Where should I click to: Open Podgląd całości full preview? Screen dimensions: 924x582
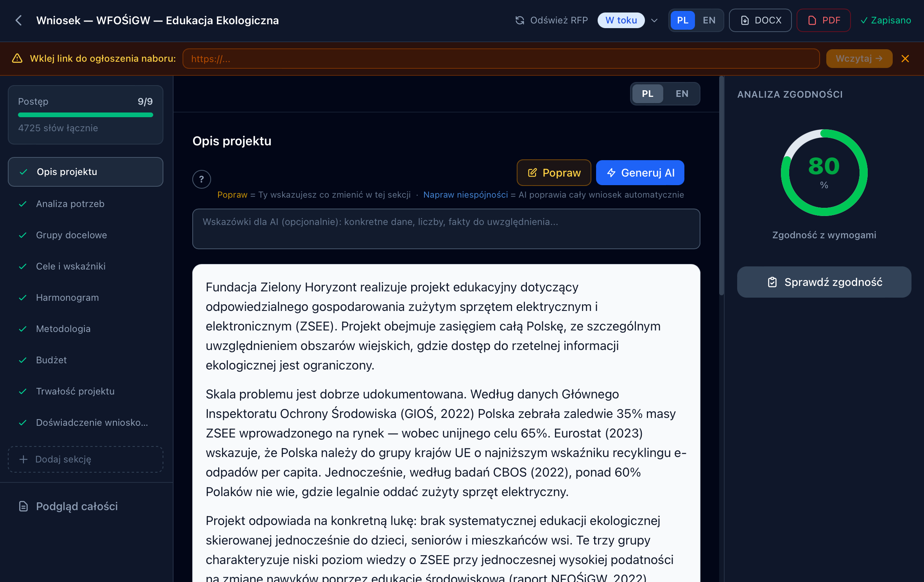pyautogui.click(x=86, y=506)
